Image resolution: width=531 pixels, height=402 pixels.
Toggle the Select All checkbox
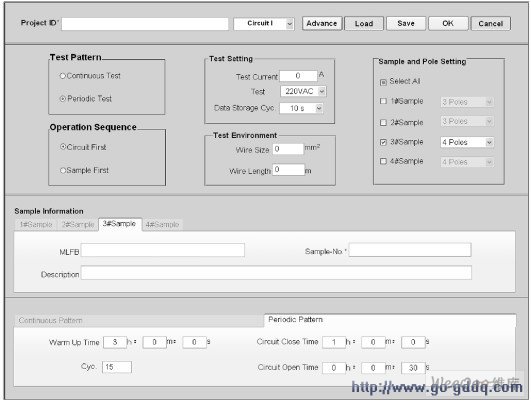click(x=383, y=82)
